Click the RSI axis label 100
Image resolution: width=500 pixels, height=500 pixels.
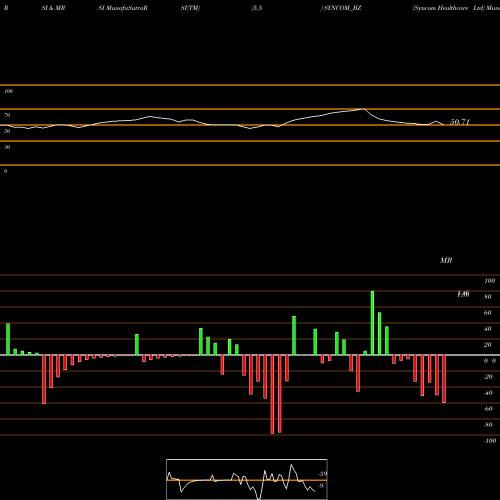click(8, 91)
